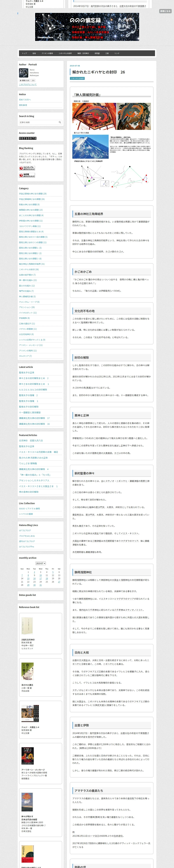Open category コロナワクチン解毒 (11)
Viewport: 174px width, 868px height.
(30, 226)
